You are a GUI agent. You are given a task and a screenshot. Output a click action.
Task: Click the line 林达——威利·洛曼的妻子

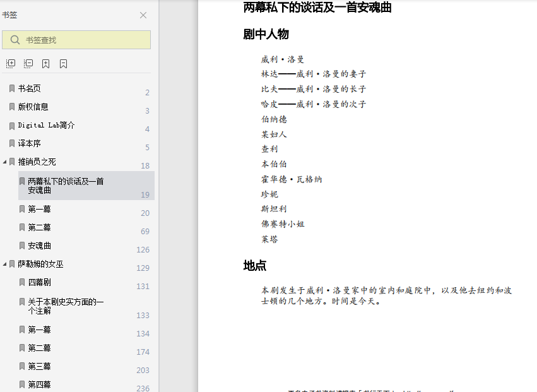[x=314, y=74]
